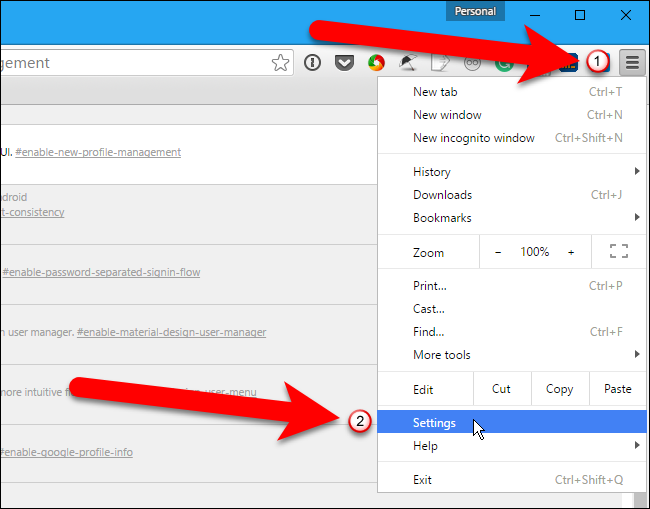The width and height of the screenshot is (650, 509).
Task: Open a New incognito window
Action: tap(512, 138)
